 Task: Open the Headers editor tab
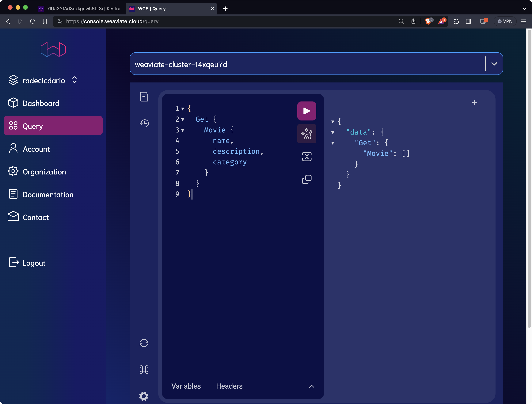coord(229,386)
